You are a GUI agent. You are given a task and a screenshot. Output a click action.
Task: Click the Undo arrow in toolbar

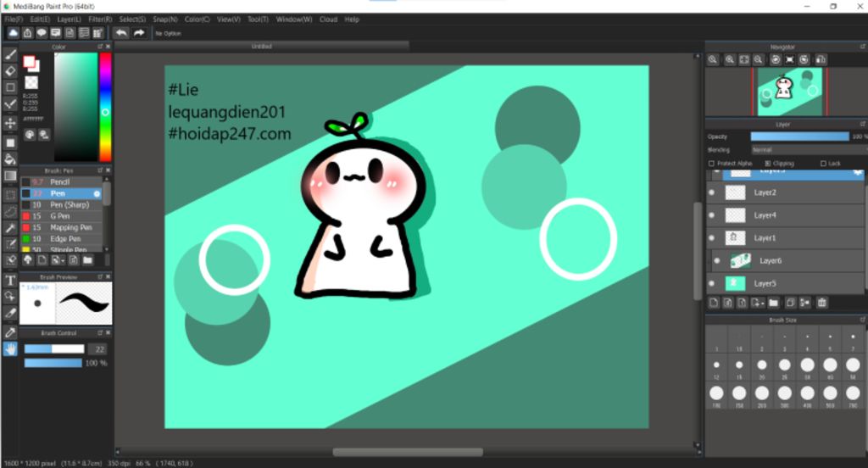121,33
